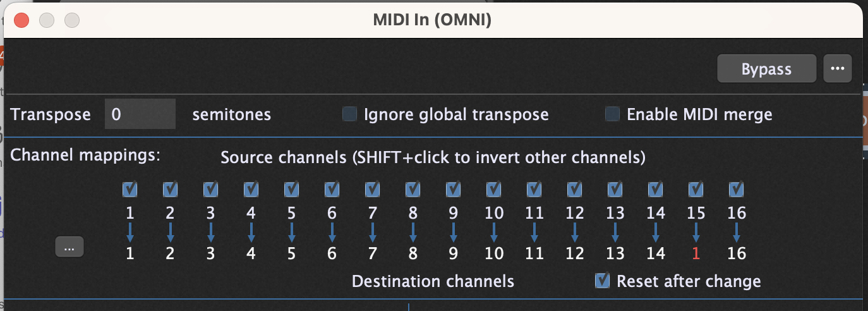Click the arrow under source channel 12
The height and width of the screenshot is (311, 868).
574,232
